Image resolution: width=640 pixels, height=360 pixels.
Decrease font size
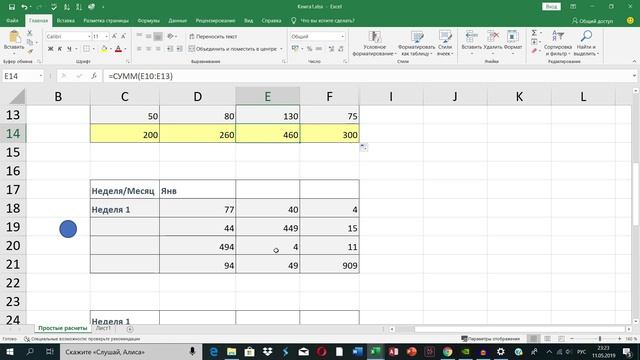tap(123, 36)
